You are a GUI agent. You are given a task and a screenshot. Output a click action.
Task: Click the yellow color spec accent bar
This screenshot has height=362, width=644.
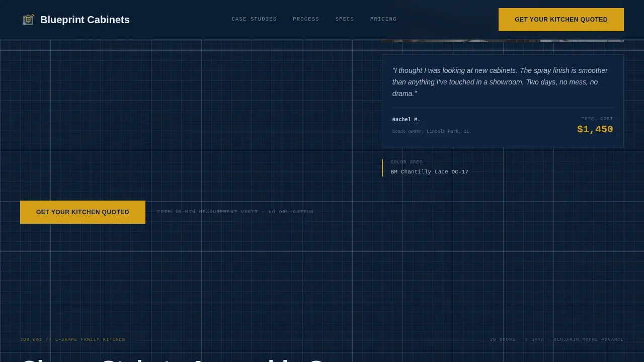tap(382, 168)
